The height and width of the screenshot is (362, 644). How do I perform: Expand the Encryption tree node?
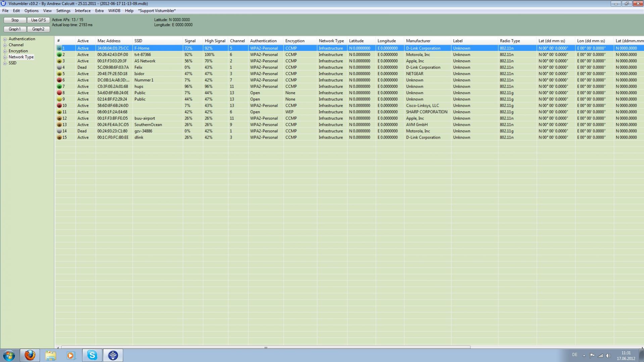coord(5,51)
